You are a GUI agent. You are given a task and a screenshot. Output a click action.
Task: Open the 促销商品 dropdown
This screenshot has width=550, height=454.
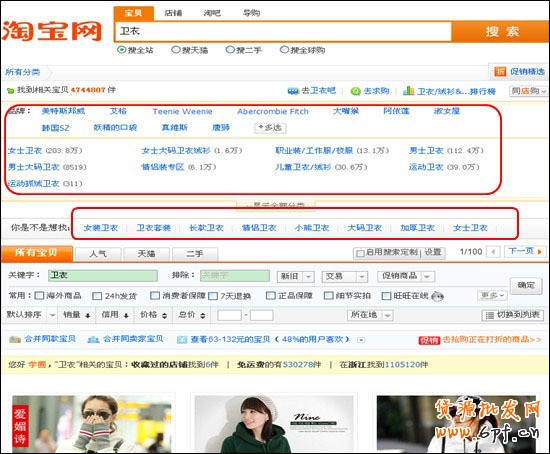click(406, 276)
